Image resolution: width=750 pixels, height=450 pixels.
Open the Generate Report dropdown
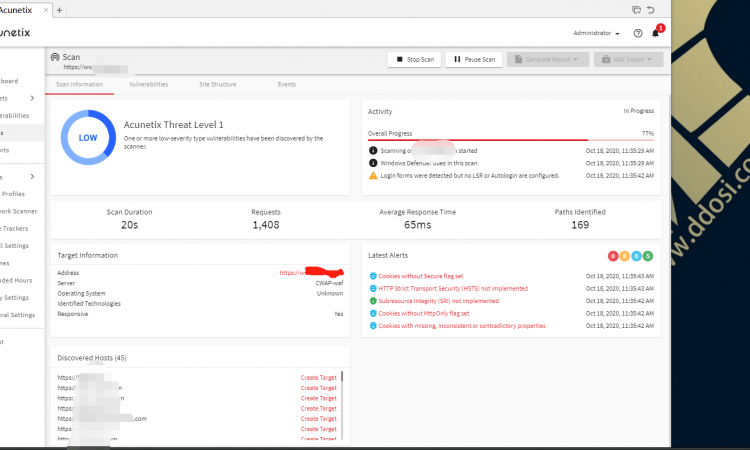(548, 59)
